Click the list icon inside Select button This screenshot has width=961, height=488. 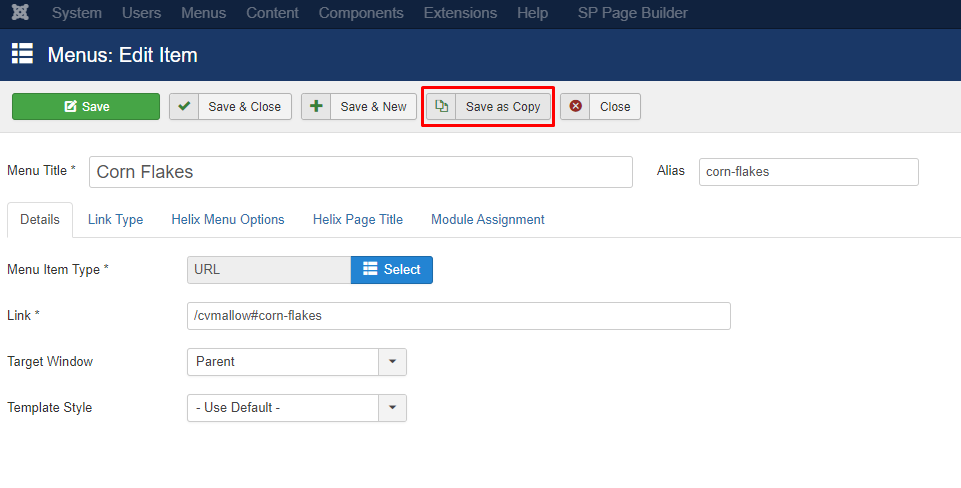click(370, 269)
